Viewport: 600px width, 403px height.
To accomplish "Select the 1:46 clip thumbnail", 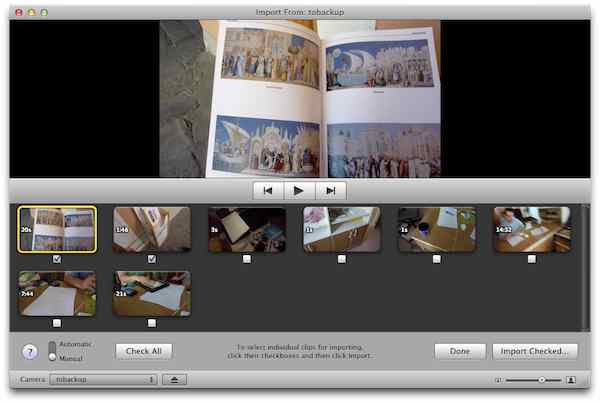I will [x=152, y=229].
